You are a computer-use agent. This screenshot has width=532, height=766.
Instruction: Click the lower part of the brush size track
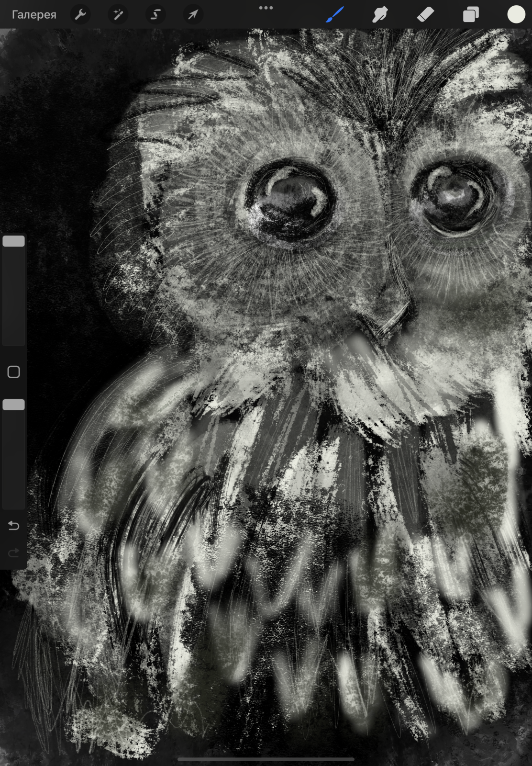pos(13,316)
